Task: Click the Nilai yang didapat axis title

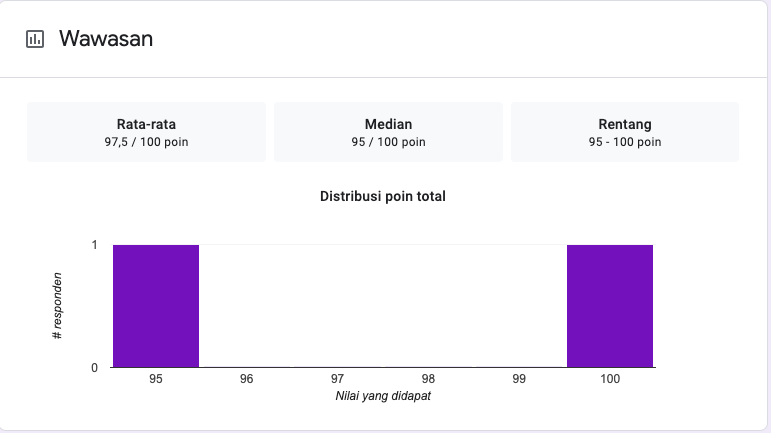Action: point(383,396)
